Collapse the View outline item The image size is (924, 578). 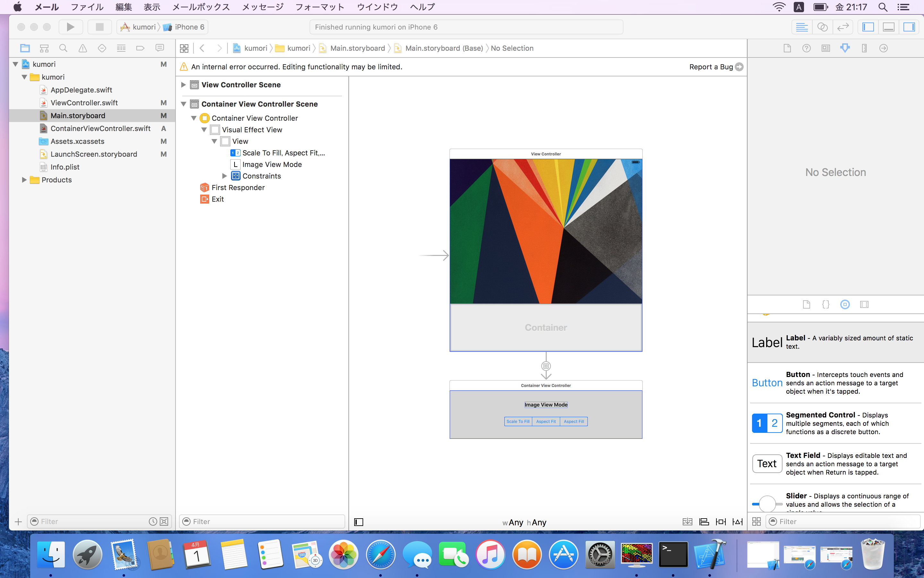[215, 141]
